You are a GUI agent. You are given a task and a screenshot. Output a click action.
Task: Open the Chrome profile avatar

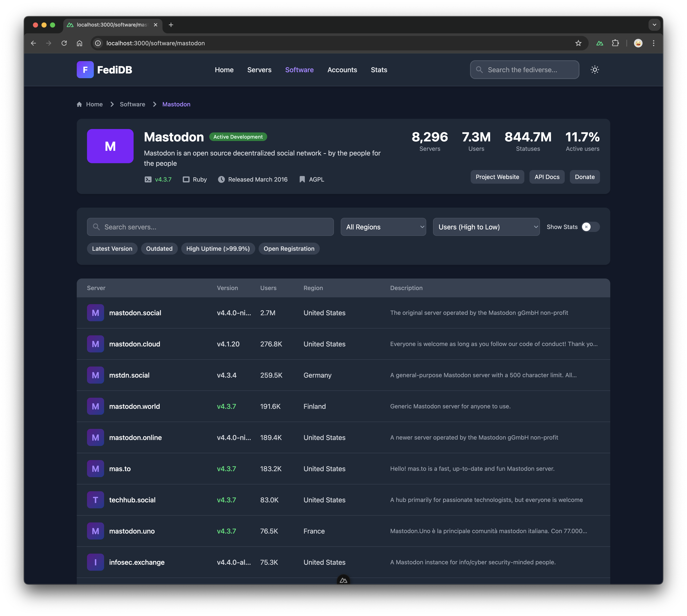tap(638, 43)
